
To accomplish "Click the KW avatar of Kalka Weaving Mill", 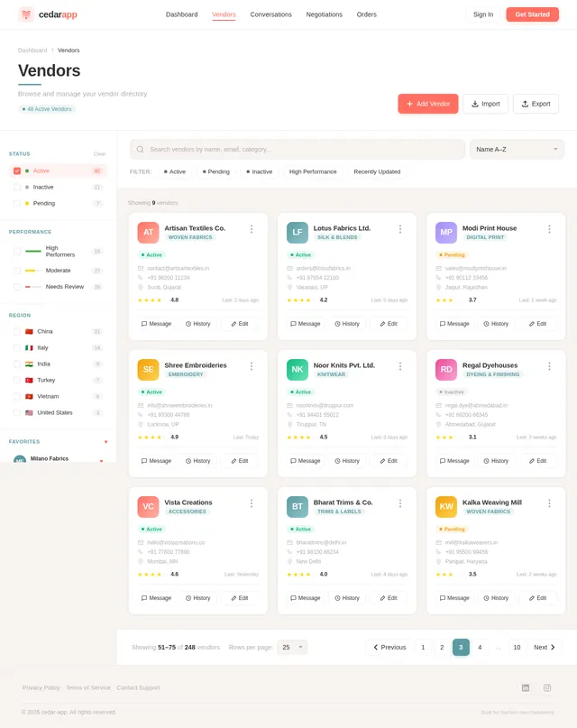I will pos(446,507).
